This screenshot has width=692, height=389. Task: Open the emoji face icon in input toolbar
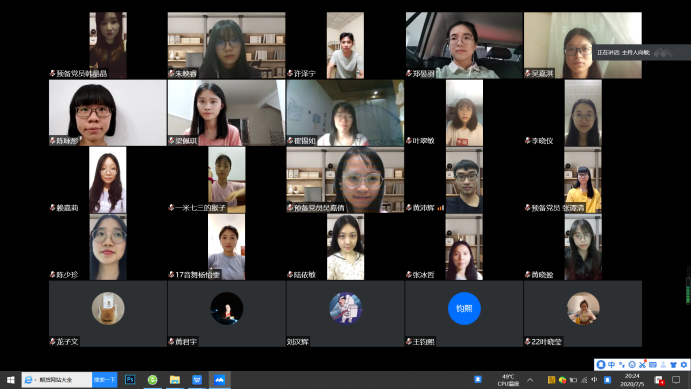tap(632, 365)
